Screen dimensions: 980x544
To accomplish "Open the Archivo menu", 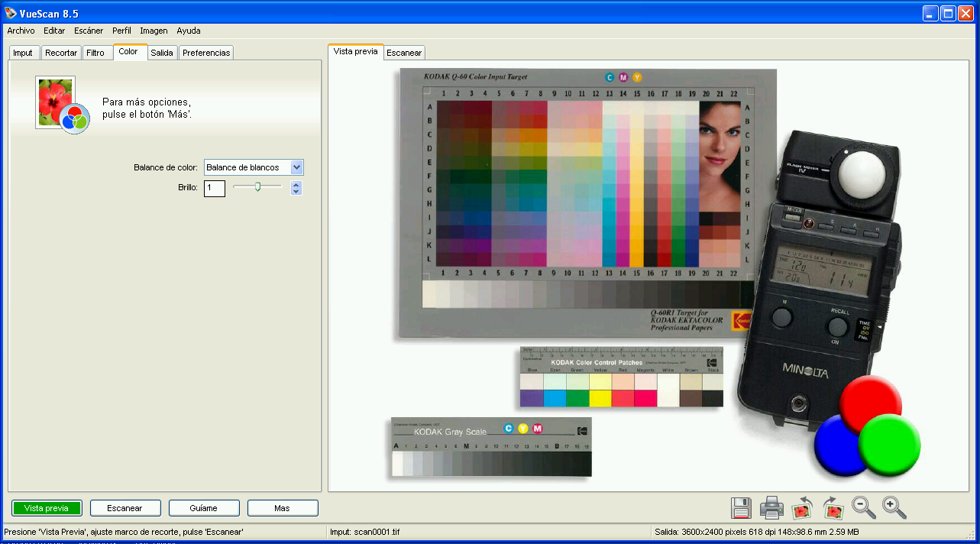I will coord(21,31).
